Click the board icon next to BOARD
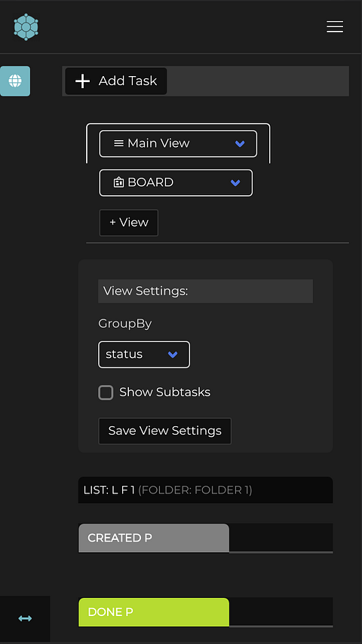The height and width of the screenshot is (644, 362). click(118, 182)
